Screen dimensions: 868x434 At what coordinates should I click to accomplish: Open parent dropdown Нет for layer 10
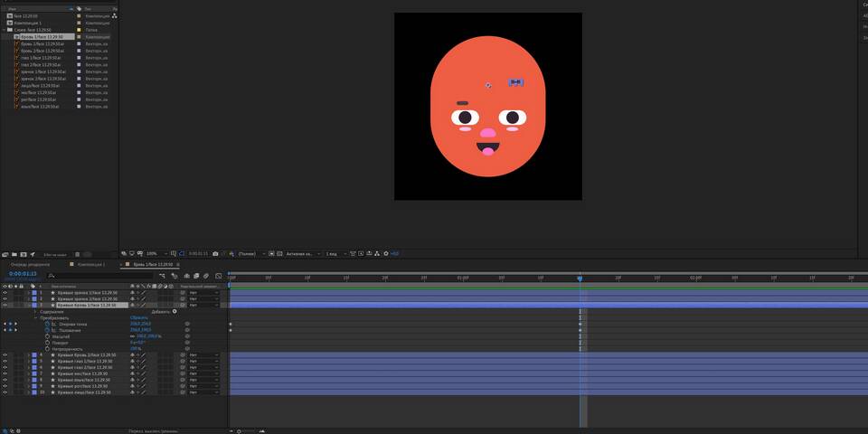(203, 392)
